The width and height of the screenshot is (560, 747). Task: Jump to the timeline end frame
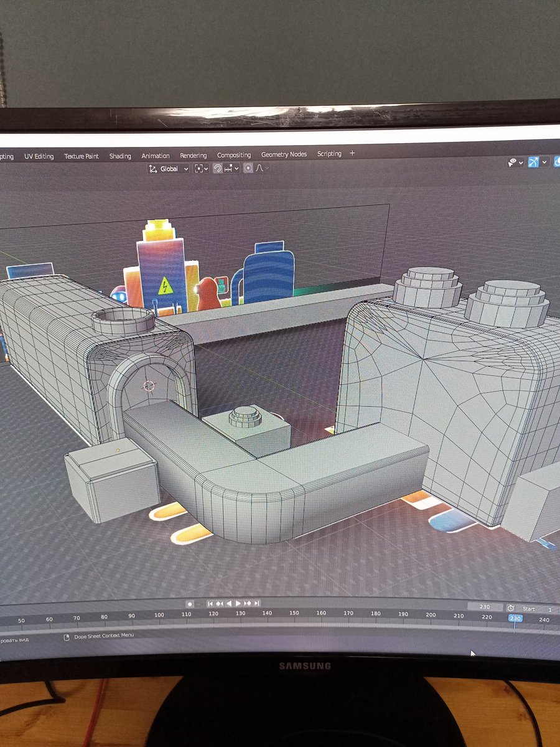pyautogui.click(x=257, y=603)
